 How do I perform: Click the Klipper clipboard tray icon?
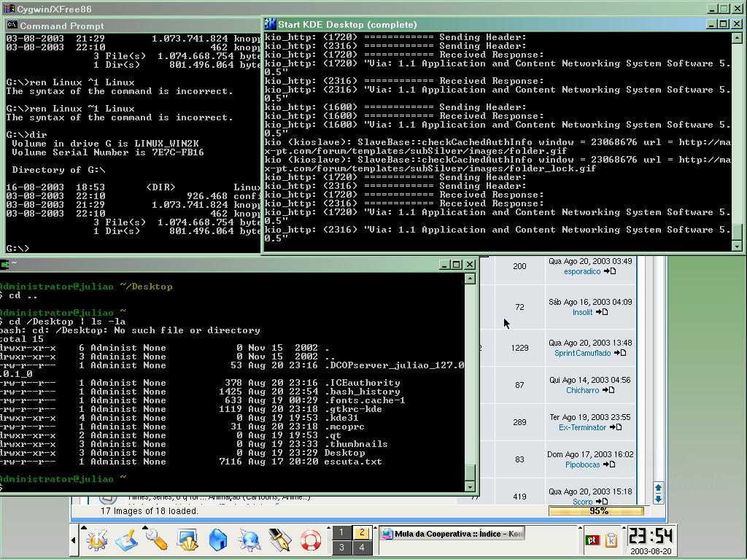coord(611,540)
